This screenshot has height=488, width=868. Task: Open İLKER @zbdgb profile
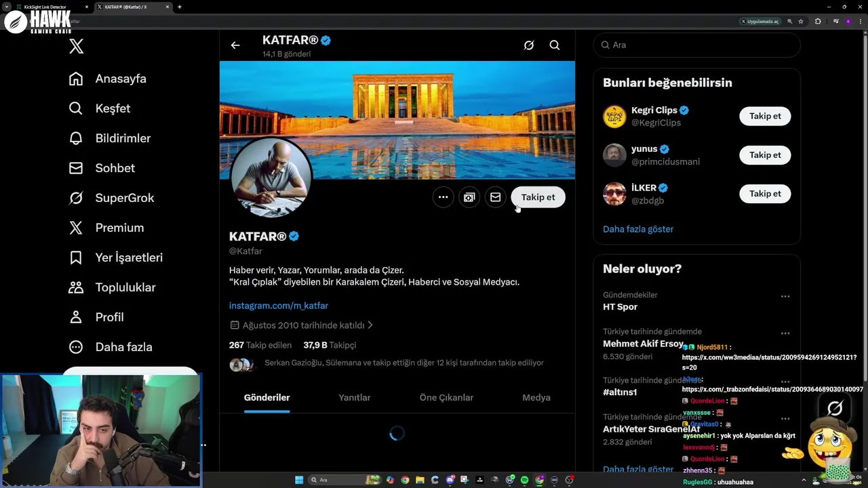648,201
